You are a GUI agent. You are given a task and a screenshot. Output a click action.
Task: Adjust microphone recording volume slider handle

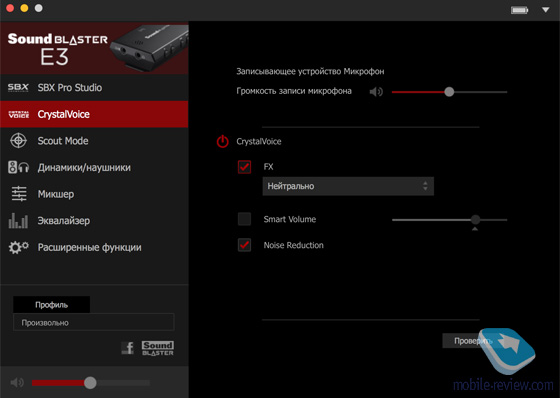[449, 92]
